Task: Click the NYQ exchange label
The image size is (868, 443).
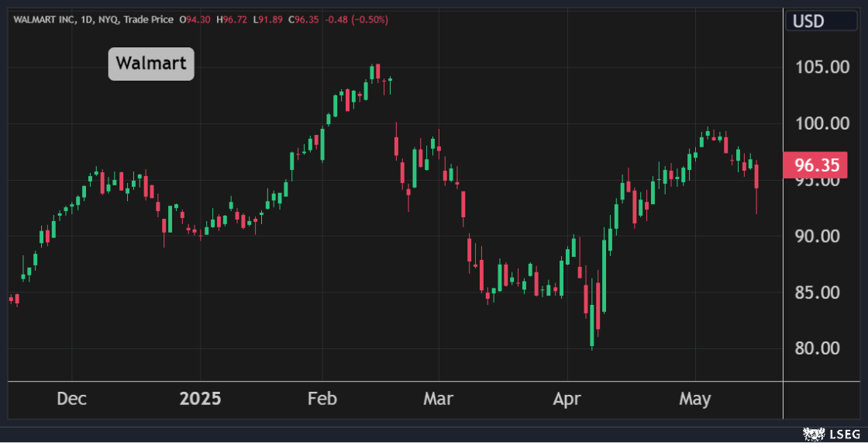Action: 108,19
